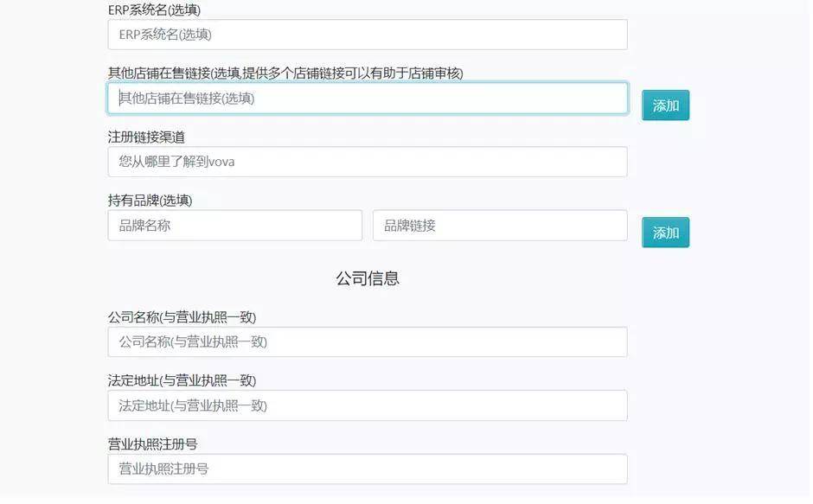Image resolution: width=813 pixels, height=504 pixels.
Task: Click the 公司名称(与营业执照一致) input field
Action: click(367, 341)
